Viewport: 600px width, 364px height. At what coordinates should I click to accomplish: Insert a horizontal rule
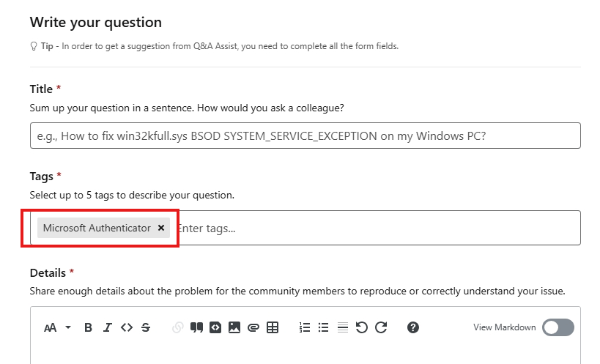click(342, 327)
